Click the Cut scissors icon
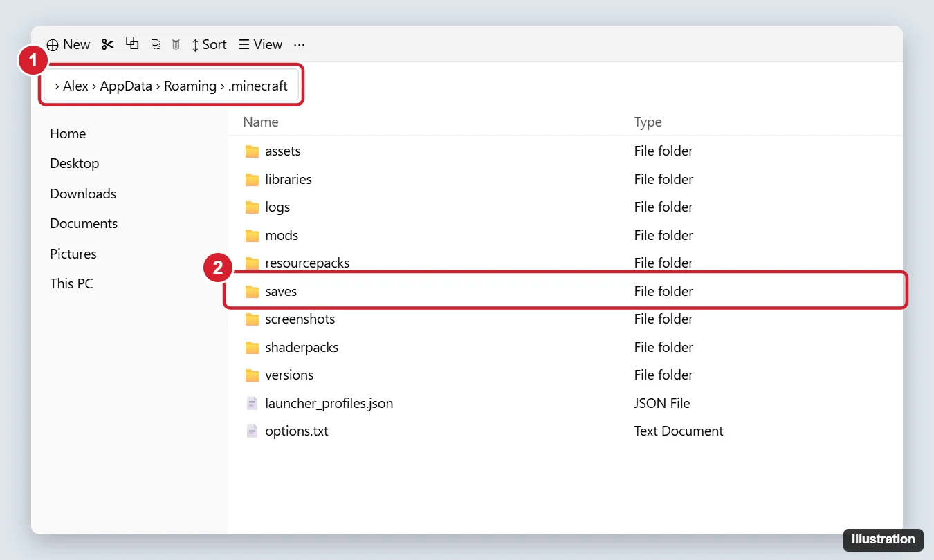 [x=107, y=44]
